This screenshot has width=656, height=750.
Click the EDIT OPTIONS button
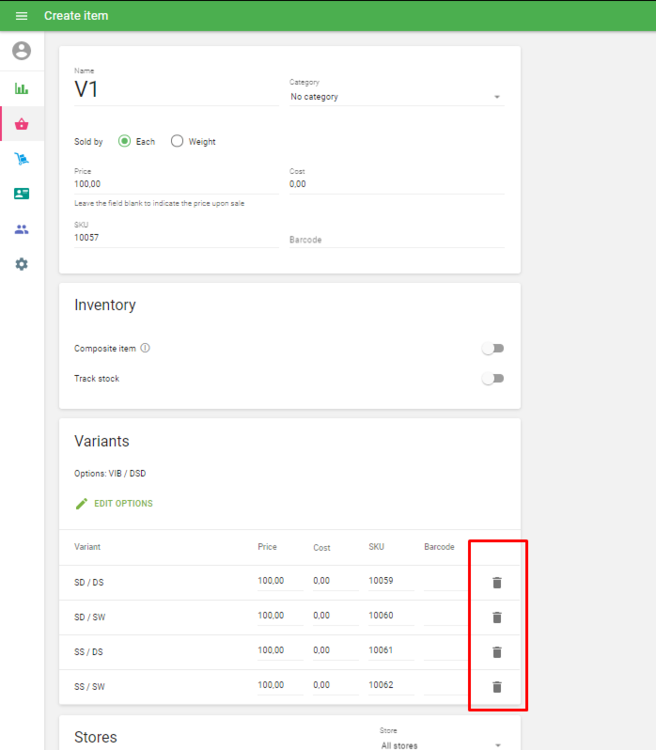click(114, 504)
